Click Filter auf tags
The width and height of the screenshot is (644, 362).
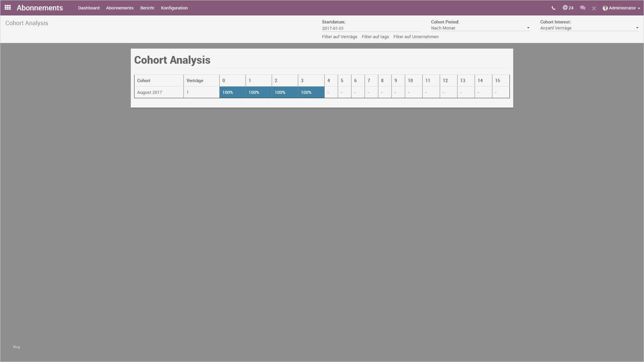coord(375,37)
